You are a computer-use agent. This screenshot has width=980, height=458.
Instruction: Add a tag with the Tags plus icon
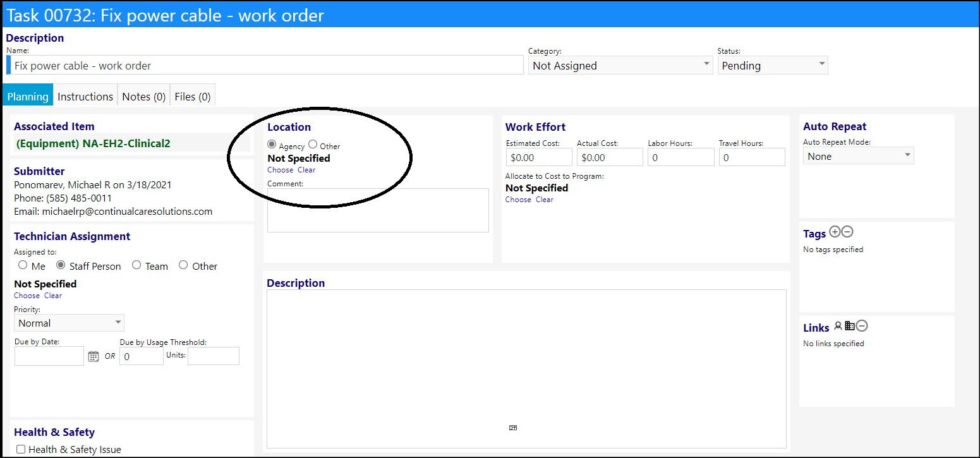[x=835, y=232]
